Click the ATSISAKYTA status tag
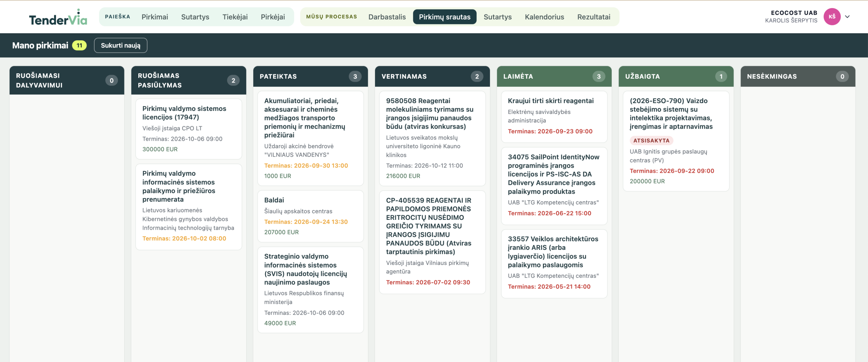 tap(651, 140)
